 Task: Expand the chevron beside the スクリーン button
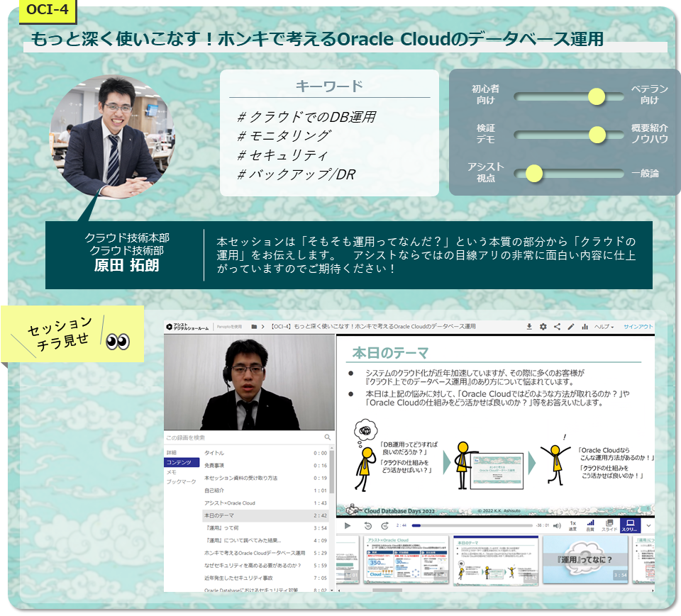coord(648,525)
